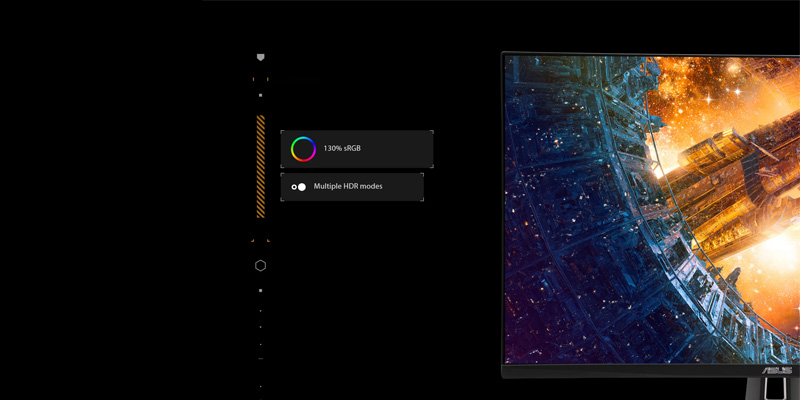Toggle the HDR modes switch icon
Screen dimensions: 800x400
tap(298, 187)
